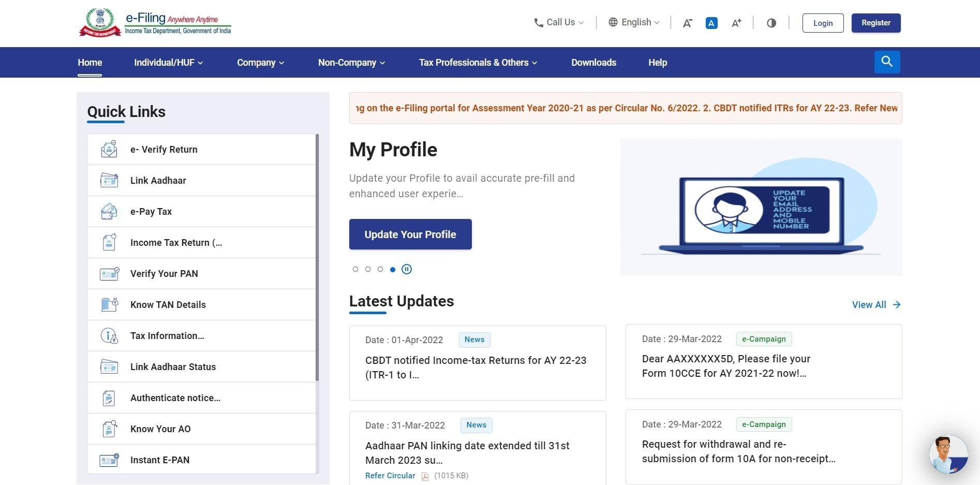Open the Company menu dropdown
This screenshot has width=980, height=485.
coord(260,62)
